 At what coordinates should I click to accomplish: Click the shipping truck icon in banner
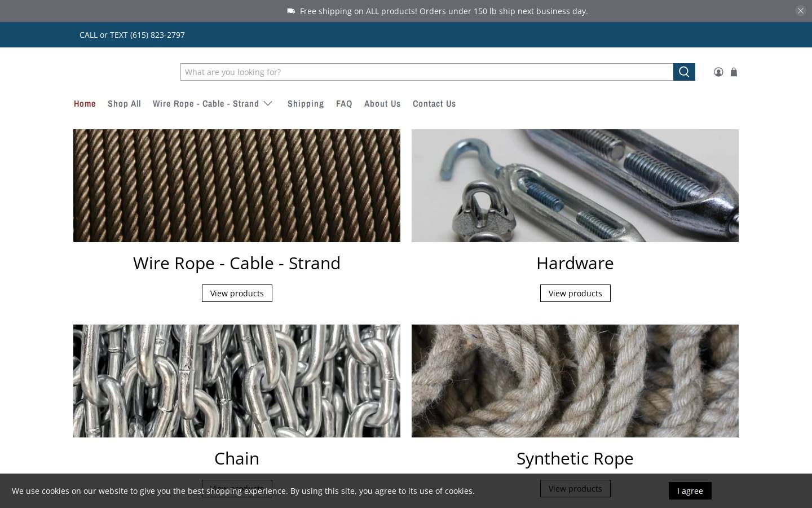291,11
